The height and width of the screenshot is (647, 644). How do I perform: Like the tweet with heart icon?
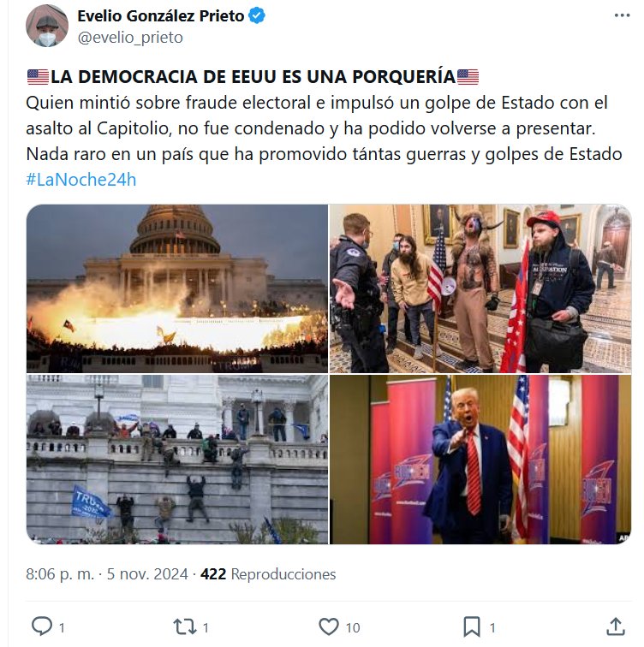[x=329, y=626]
